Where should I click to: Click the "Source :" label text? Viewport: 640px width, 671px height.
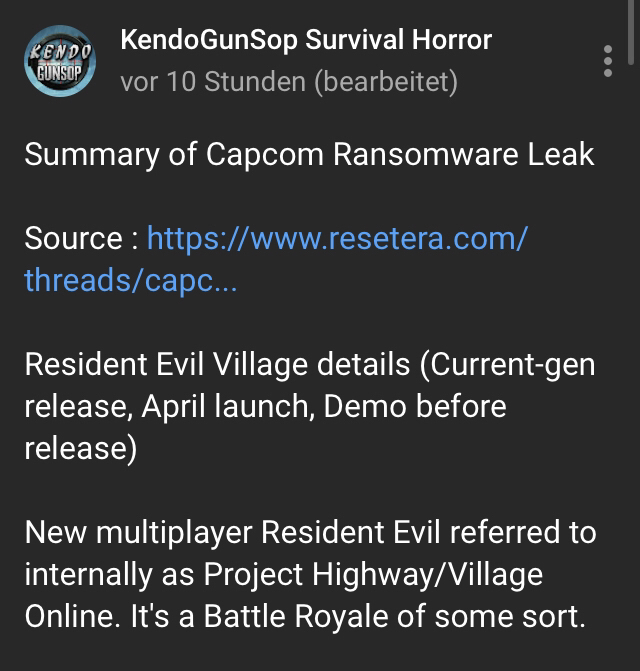click(82, 238)
